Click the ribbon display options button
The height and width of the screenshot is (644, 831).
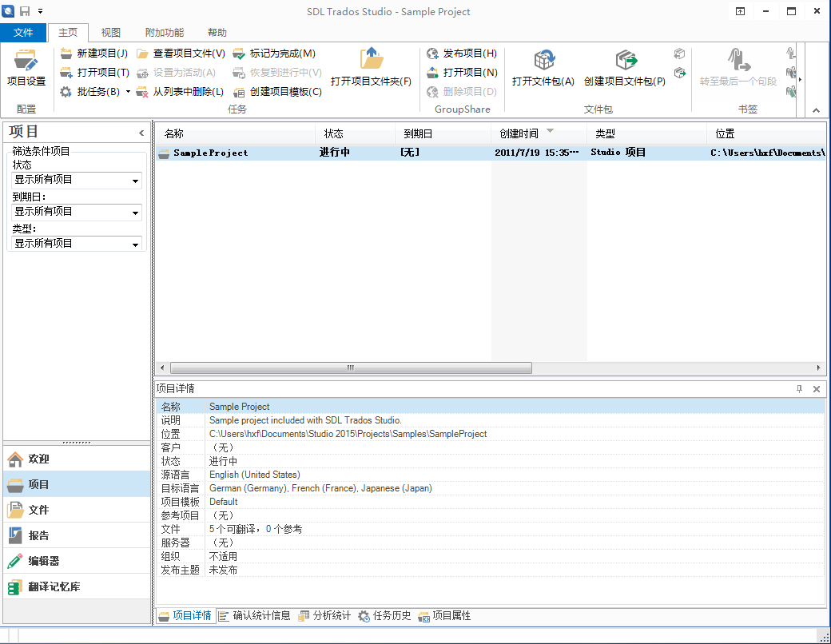[741, 11]
